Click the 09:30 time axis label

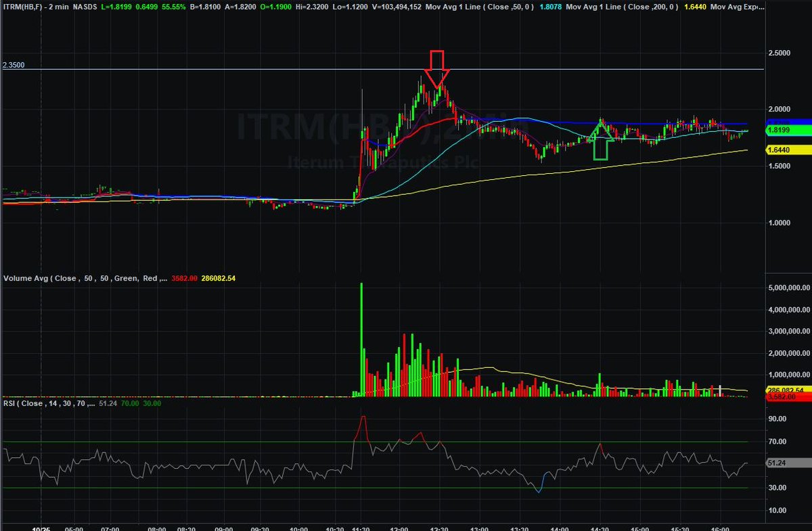tap(261, 529)
